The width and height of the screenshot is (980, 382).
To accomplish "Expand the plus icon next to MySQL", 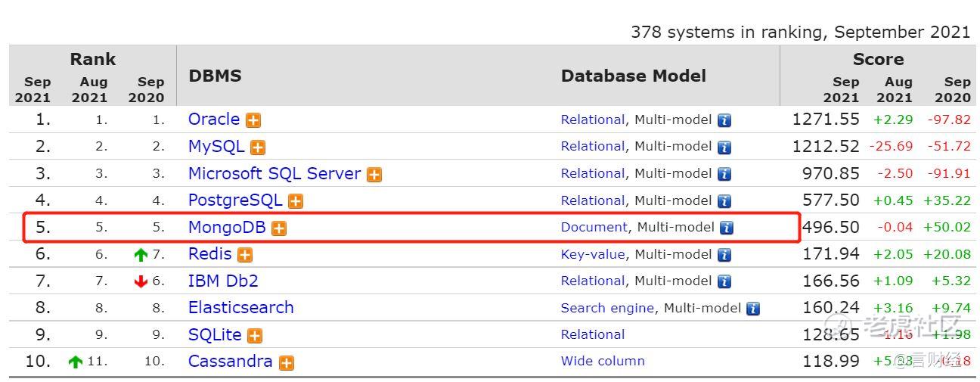I will pyautogui.click(x=258, y=148).
